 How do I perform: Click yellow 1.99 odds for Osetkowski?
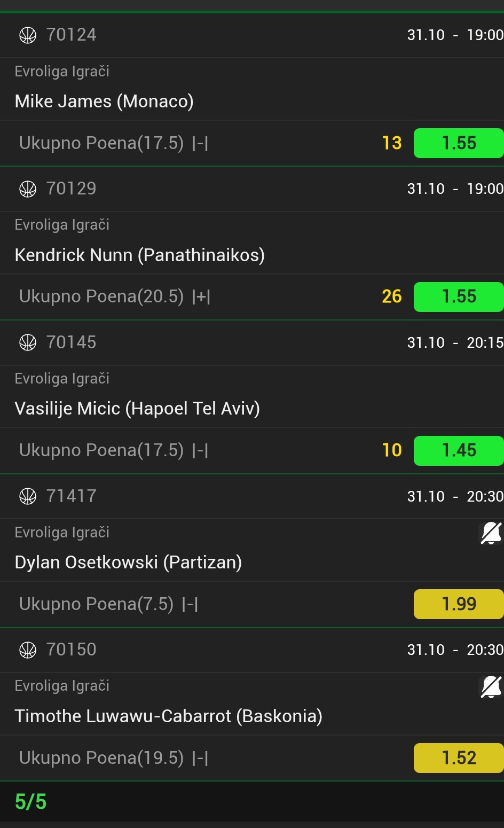click(x=458, y=604)
